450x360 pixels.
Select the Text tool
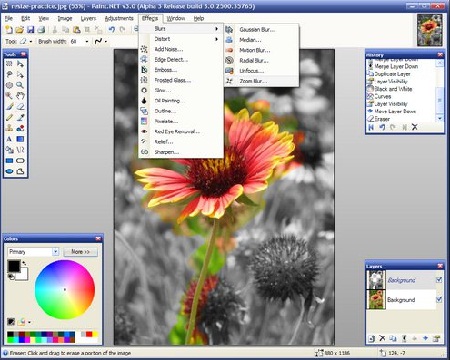(9, 139)
